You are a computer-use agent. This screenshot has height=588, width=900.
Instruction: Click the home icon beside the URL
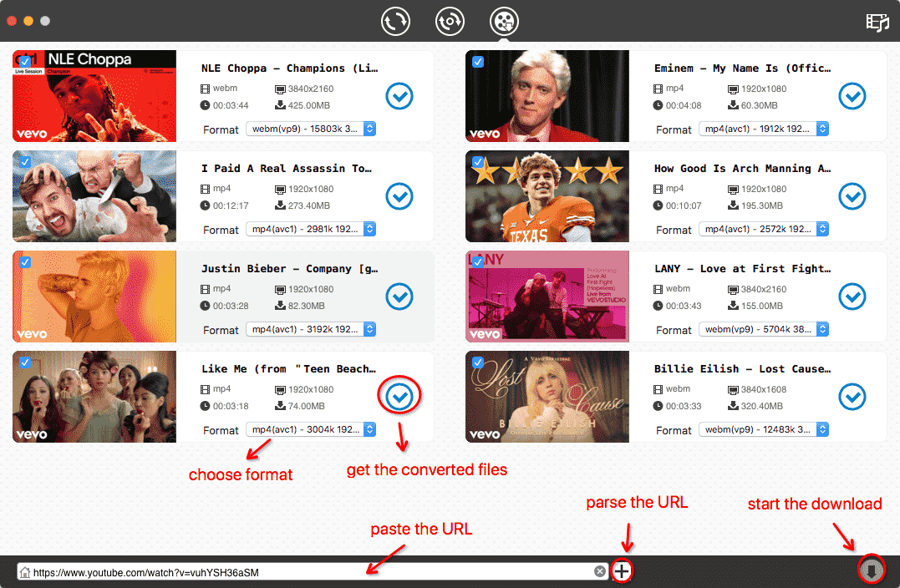point(25,572)
